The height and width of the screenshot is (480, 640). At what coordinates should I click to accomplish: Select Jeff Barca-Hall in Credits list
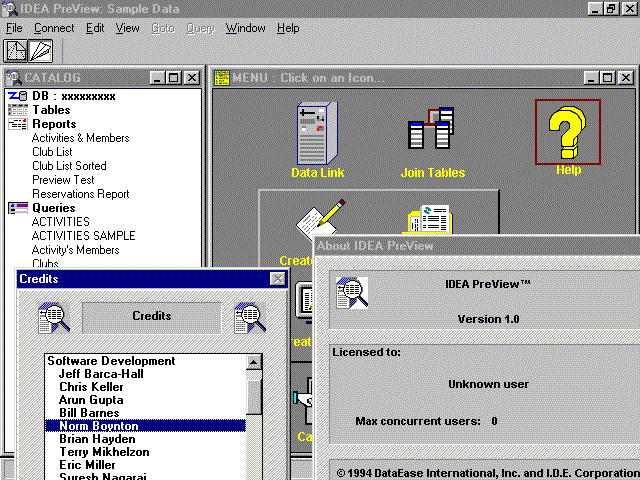coord(101,374)
